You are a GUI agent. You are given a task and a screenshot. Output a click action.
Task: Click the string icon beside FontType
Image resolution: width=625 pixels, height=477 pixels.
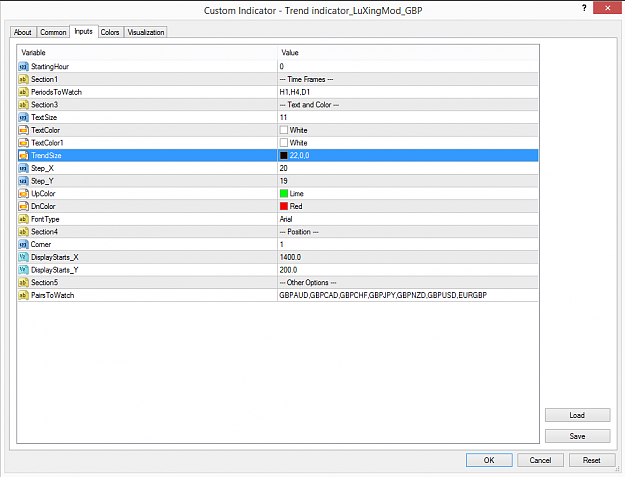coord(24,219)
